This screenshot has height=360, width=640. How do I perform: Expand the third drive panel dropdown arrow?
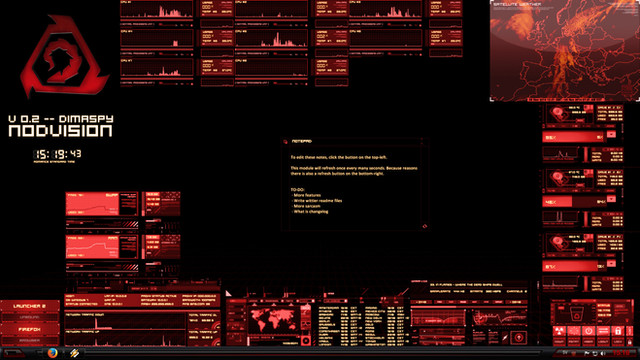click(611, 264)
